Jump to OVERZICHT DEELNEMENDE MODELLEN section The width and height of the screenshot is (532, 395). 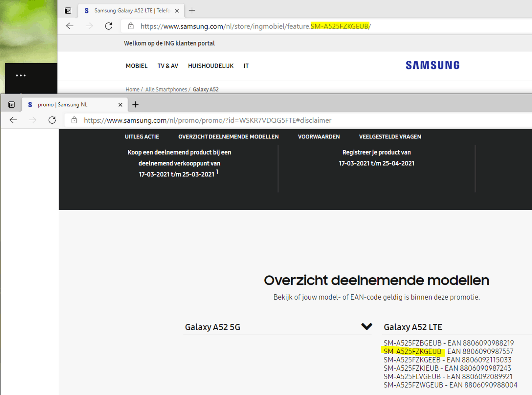point(229,137)
